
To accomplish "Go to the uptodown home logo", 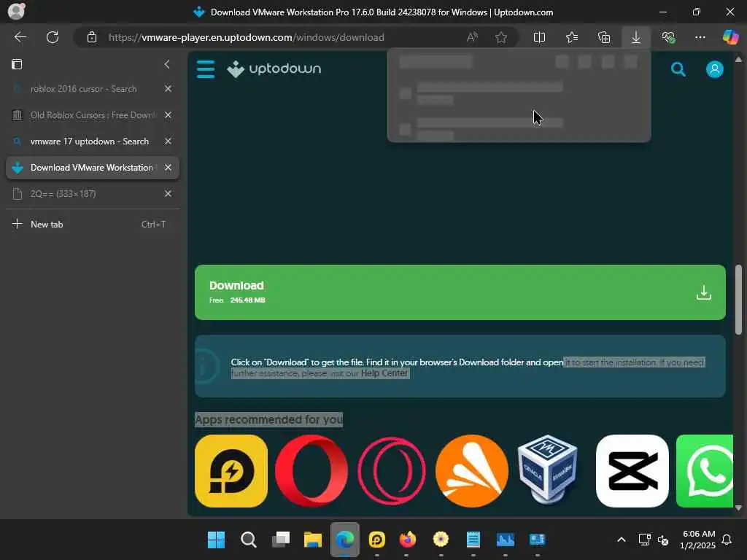I will [x=274, y=69].
